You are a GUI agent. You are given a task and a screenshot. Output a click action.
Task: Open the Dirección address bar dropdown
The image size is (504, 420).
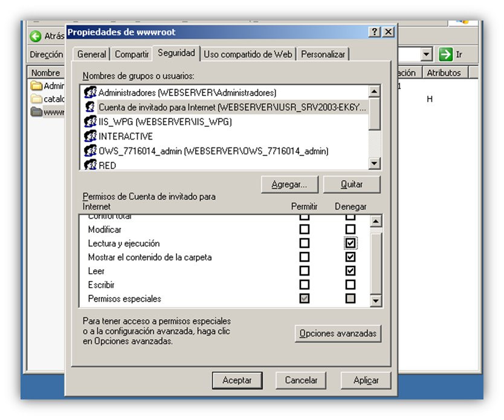[x=426, y=54]
